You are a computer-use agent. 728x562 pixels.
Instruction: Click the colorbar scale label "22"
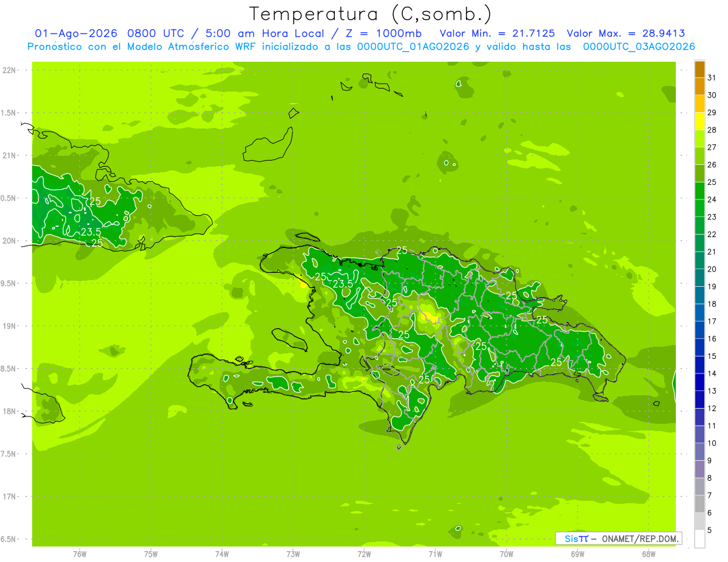point(712,234)
